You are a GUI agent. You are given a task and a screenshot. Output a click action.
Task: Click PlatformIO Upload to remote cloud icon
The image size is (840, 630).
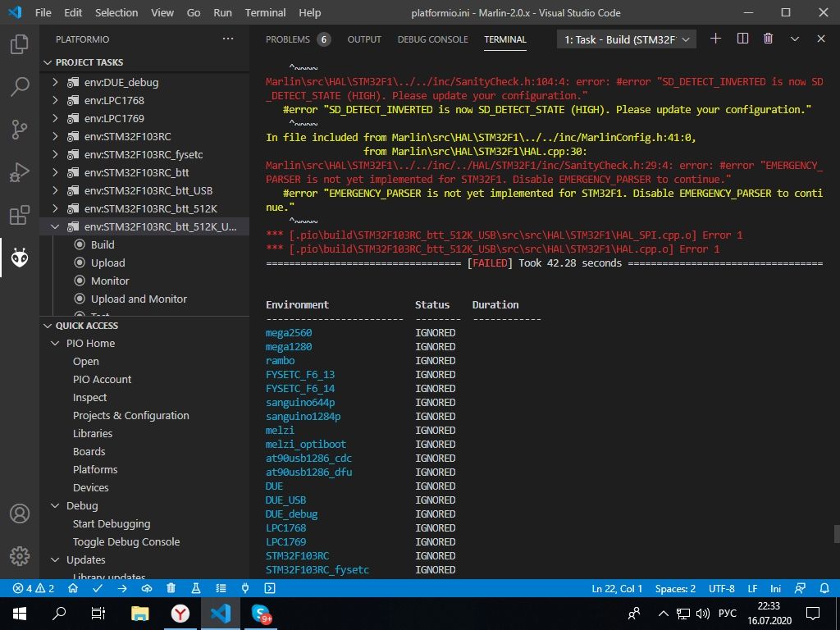click(147, 588)
